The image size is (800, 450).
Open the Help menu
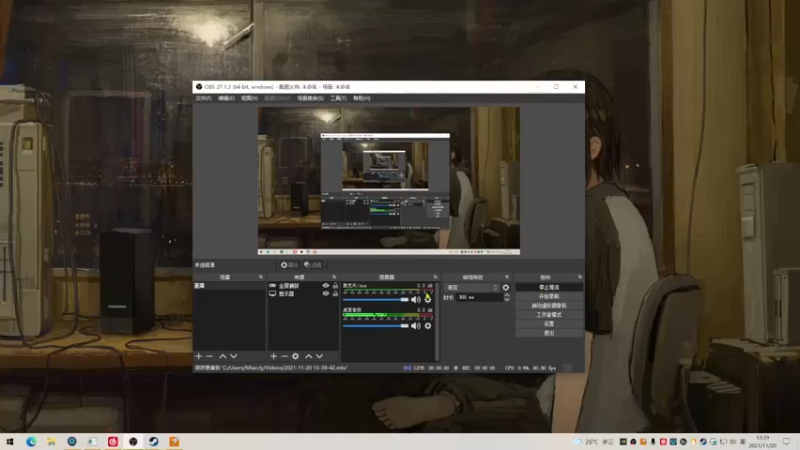click(362, 98)
